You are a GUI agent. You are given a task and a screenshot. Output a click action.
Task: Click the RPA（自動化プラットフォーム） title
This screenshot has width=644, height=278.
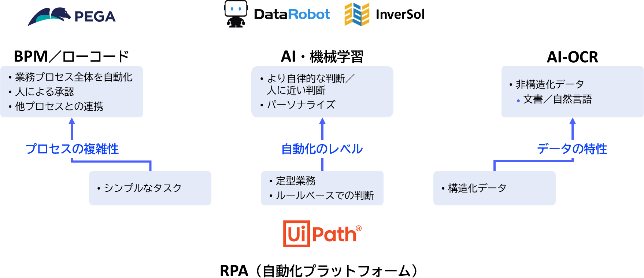coord(319,271)
